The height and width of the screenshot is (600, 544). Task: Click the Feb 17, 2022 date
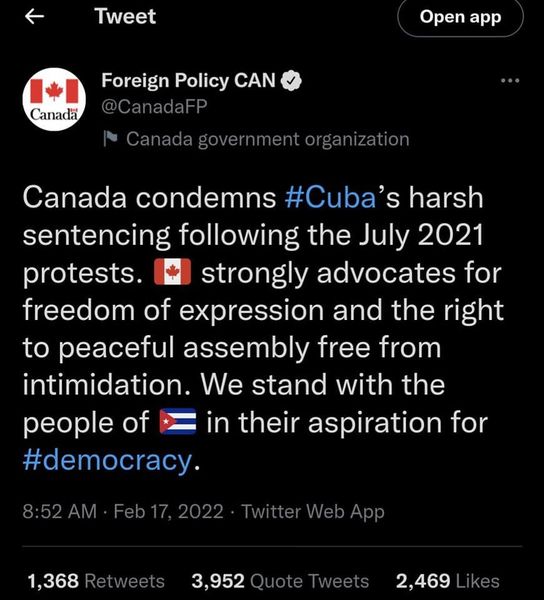(x=168, y=512)
